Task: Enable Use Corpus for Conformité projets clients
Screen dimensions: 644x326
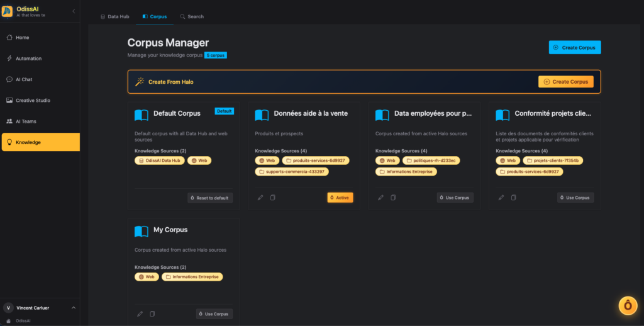Action: pos(575,198)
